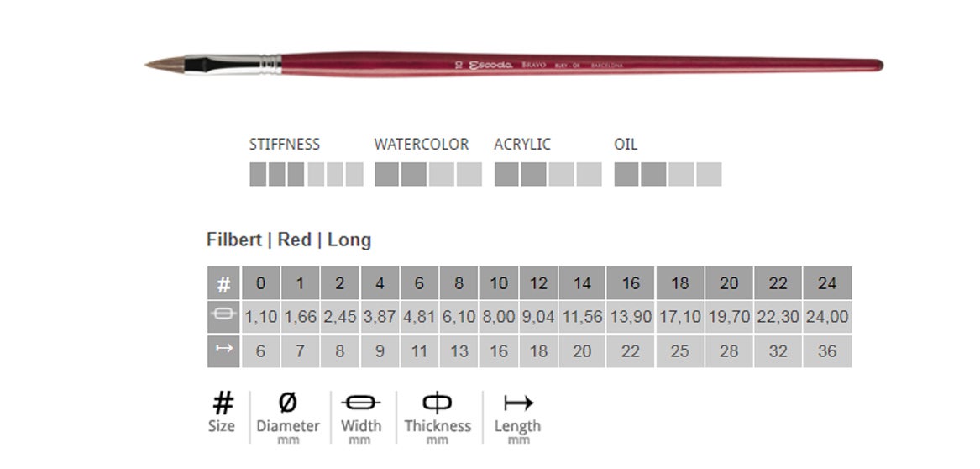Viewport: 980px width, 469px height.
Task: Click the 8,00 width value cell
Action: [x=499, y=318]
